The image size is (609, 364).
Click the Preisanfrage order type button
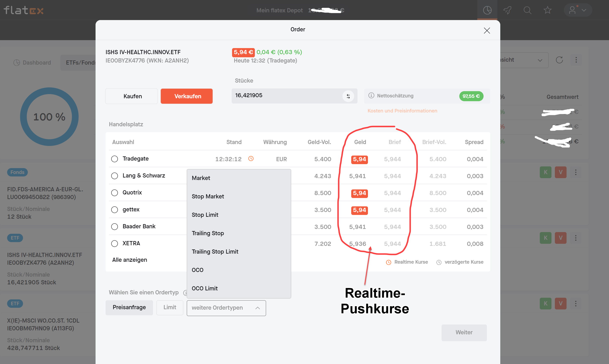click(x=129, y=308)
